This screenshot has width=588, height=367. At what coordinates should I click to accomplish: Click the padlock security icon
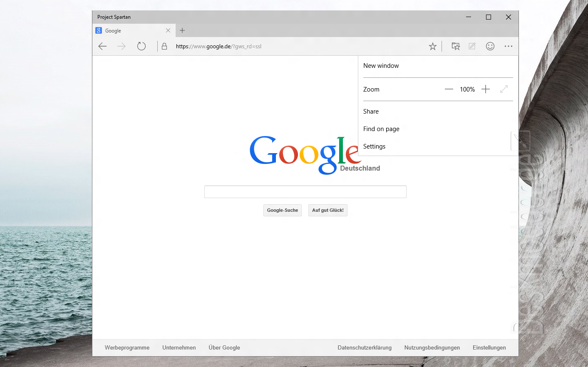point(164,46)
